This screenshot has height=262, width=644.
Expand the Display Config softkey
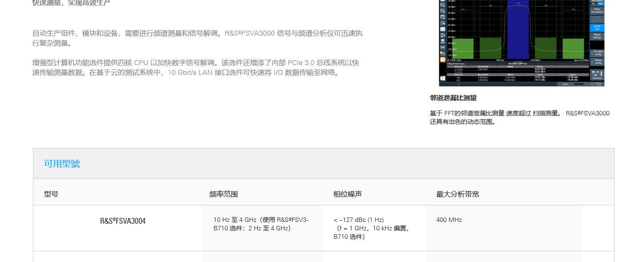point(597,61)
